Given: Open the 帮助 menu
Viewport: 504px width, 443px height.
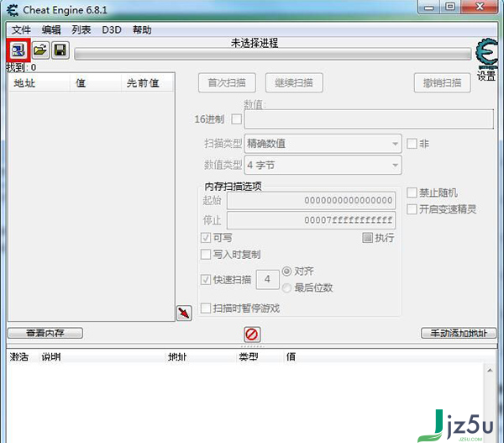Looking at the screenshot, I should coord(142,30).
